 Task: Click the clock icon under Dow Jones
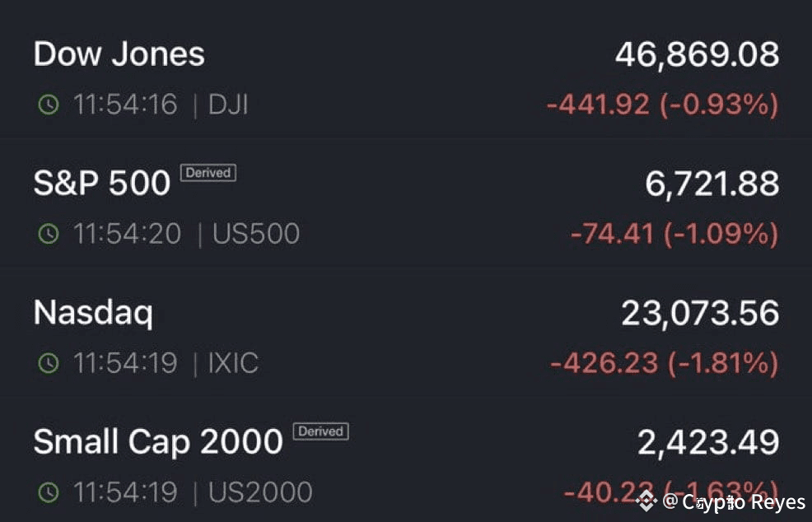pos(49,105)
